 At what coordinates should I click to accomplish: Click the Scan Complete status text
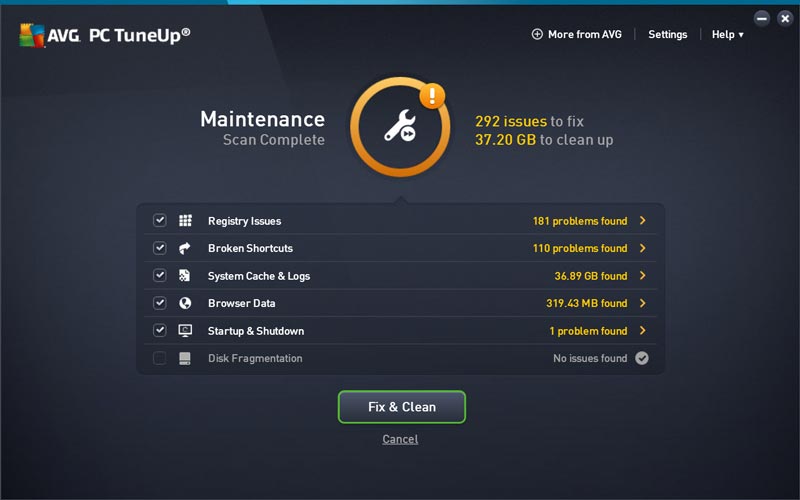click(273, 140)
